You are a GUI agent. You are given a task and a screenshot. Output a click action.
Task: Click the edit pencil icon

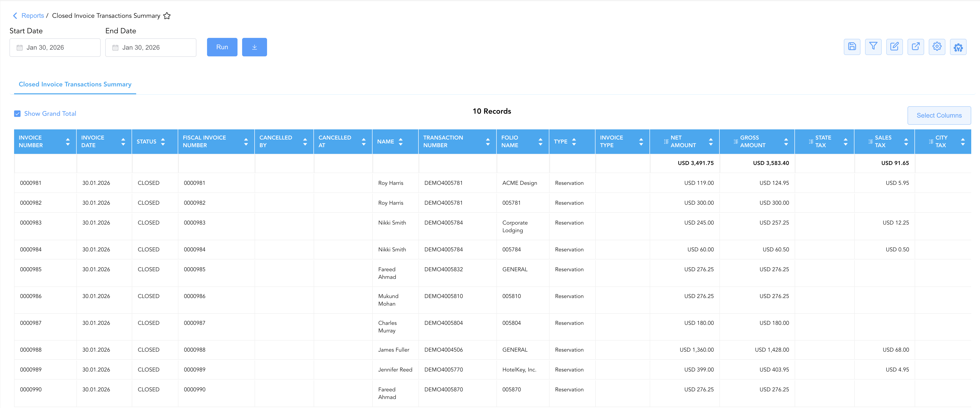click(894, 47)
